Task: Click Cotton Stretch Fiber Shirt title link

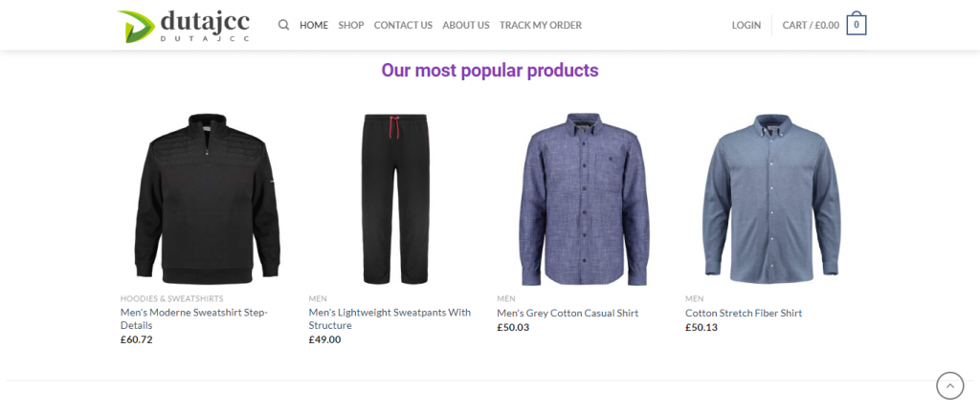Action: [744, 313]
